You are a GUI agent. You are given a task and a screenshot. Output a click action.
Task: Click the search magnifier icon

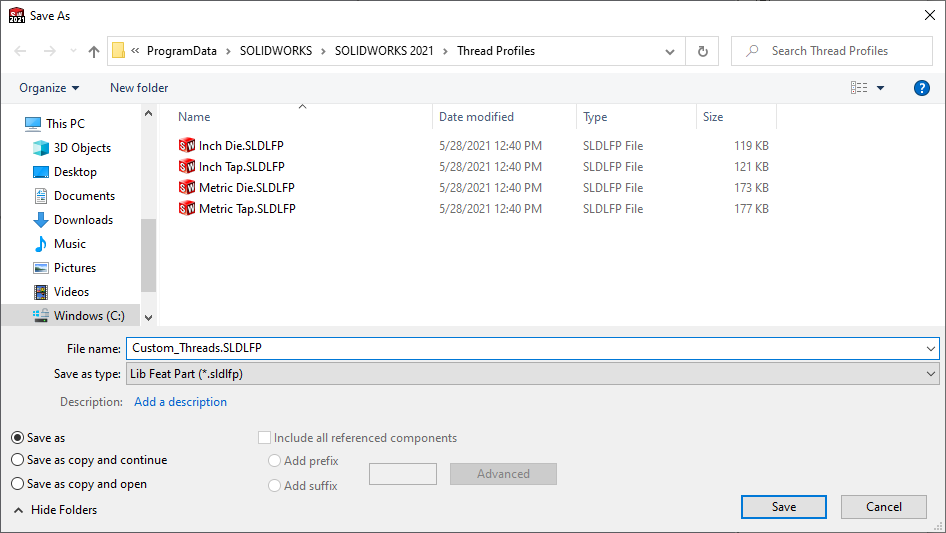coord(752,51)
